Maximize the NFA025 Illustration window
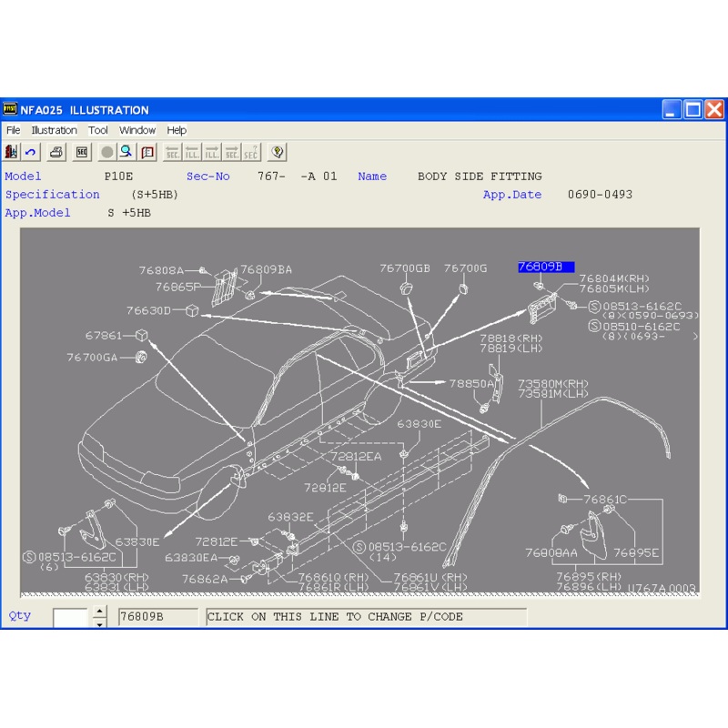This screenshot has height=728, width=728. (x=693, y=109)
